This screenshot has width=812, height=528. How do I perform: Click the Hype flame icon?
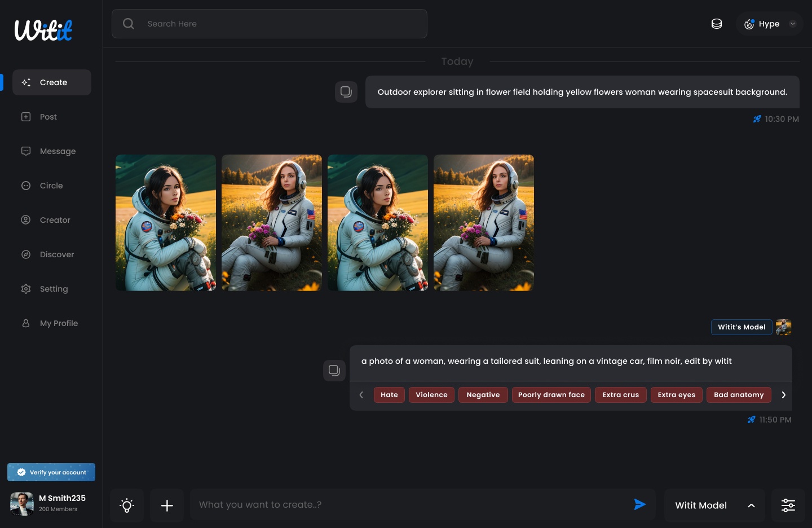point(749,24)
